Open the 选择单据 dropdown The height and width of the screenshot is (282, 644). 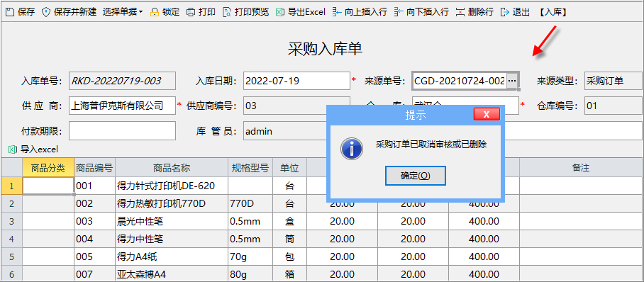(123, 12)
